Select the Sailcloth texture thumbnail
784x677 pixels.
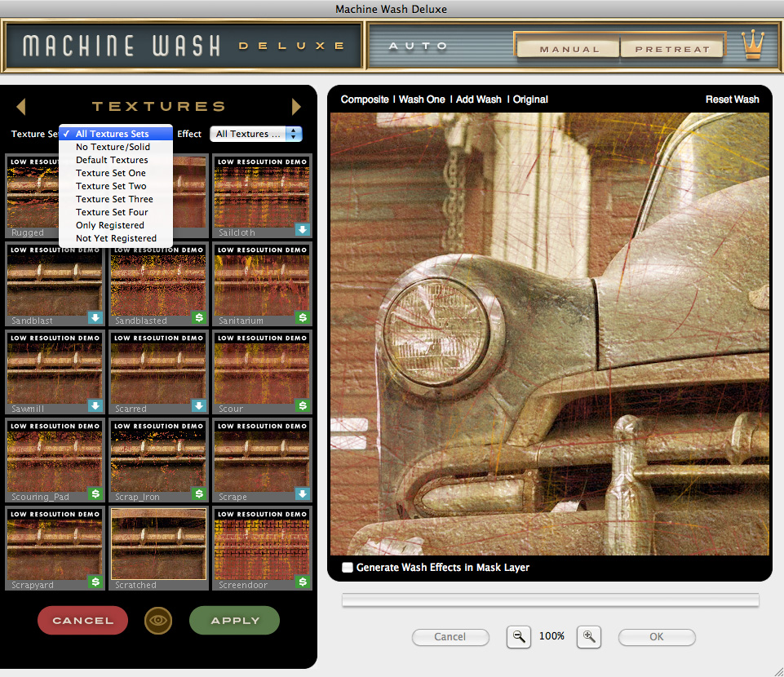tap(262, 196)
